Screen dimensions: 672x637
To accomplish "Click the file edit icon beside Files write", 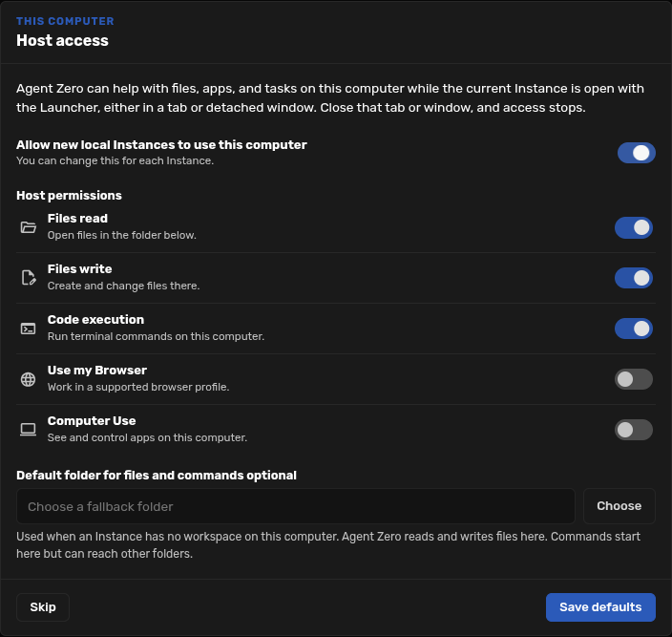I will [x=29, y=278].
